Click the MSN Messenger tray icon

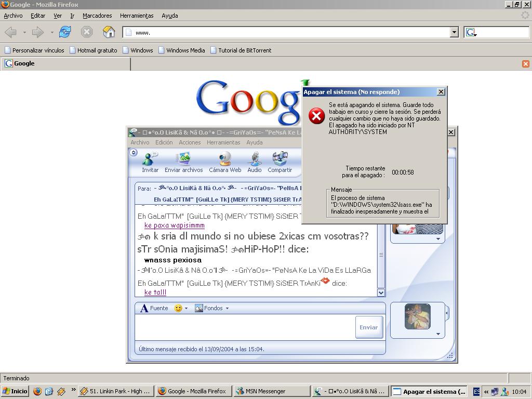pos(505,392)
